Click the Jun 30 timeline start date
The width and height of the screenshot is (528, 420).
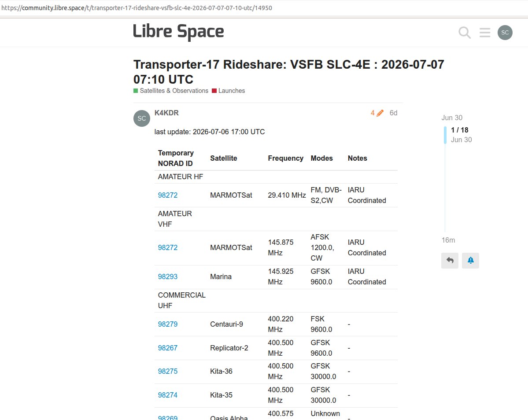tap(452, 118)
